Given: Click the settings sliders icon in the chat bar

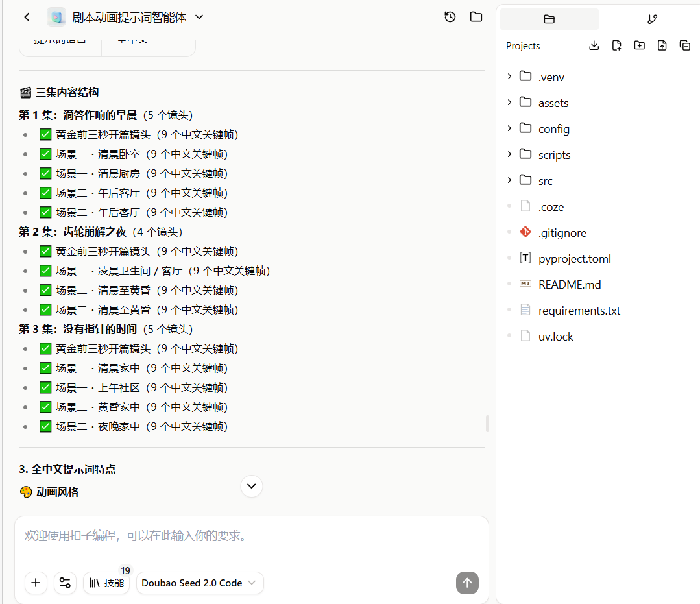Looking at the screenshot, I should pos(65,583).
